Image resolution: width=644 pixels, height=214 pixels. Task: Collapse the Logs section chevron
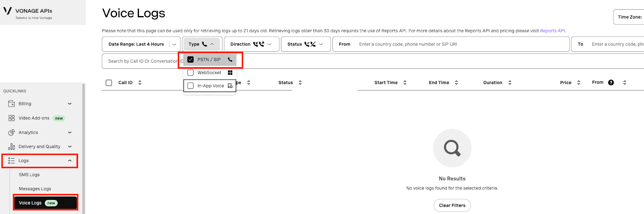(70, 160)
